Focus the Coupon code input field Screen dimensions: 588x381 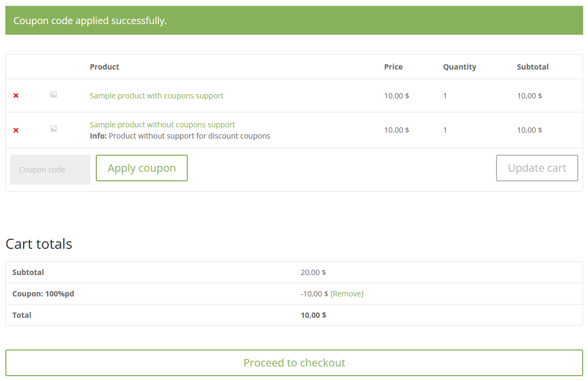click(50, 170)
